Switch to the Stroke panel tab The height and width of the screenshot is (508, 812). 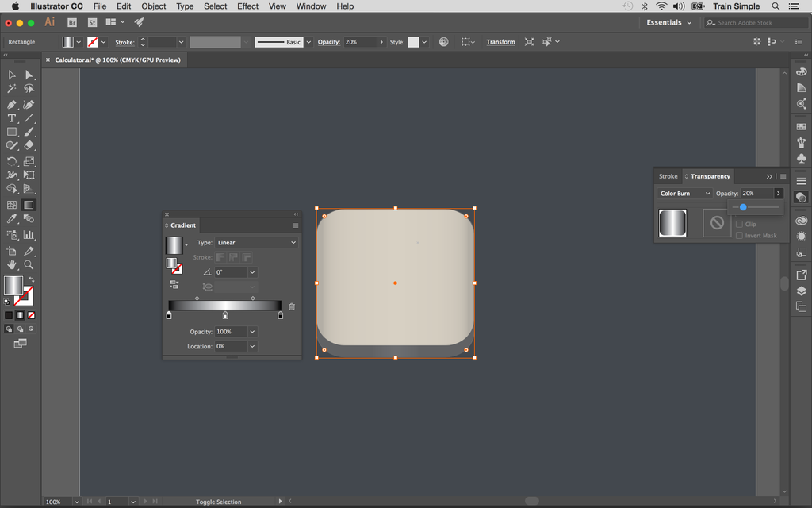(x=667, y=176)
